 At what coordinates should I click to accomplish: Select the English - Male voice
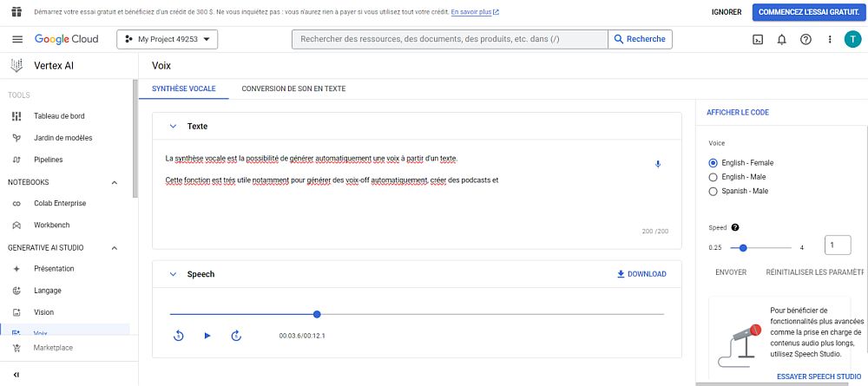(x=713, y=177)
